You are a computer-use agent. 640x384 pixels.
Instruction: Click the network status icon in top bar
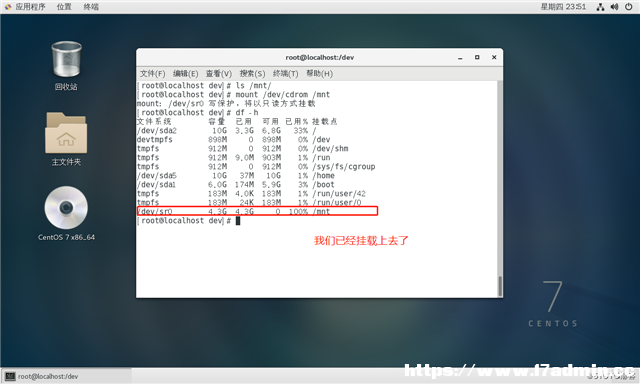(600, 7)
